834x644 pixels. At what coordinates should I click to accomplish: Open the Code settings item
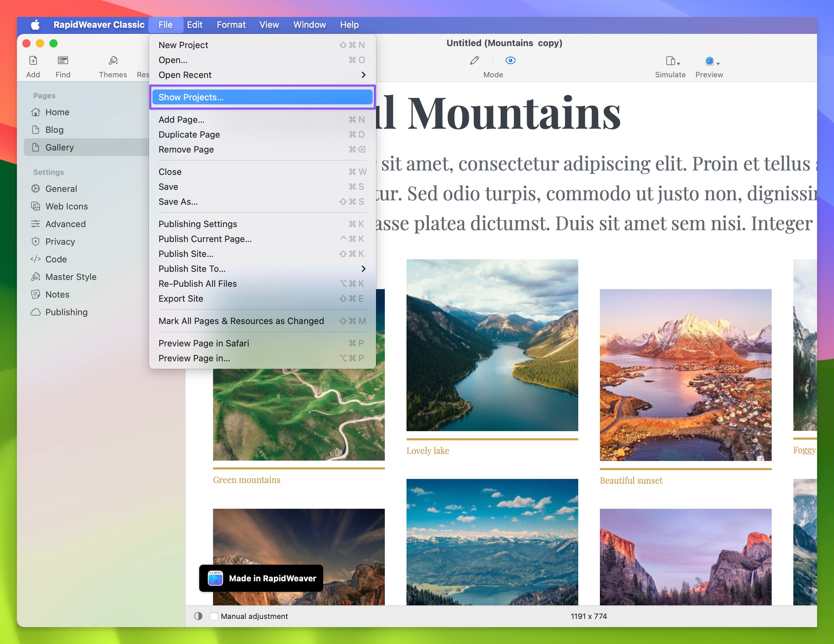[56, 259]
